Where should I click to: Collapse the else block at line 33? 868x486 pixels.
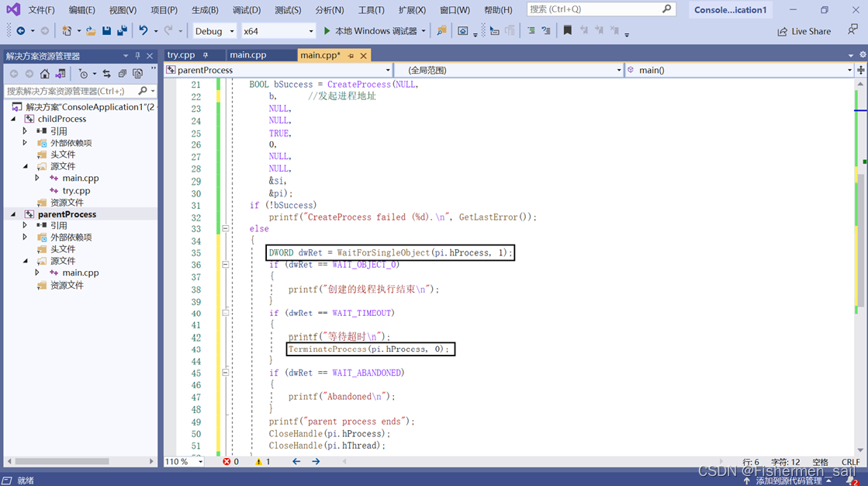(225, 229)
